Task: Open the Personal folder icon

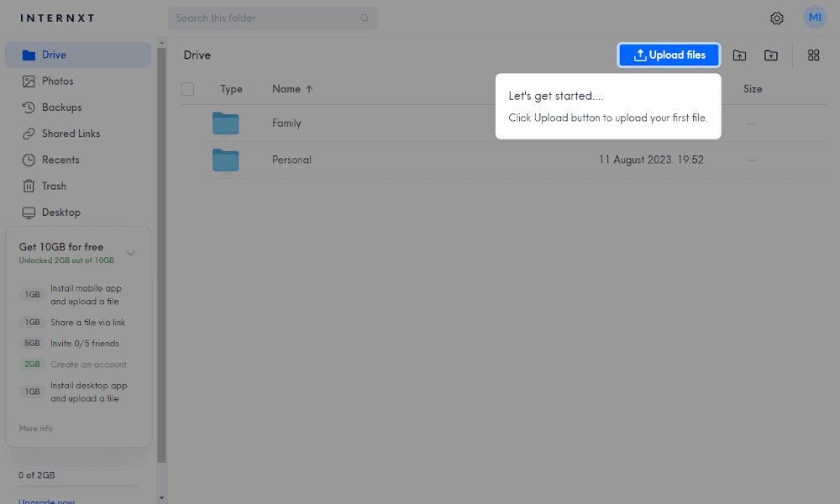Action: pos(225,160)
